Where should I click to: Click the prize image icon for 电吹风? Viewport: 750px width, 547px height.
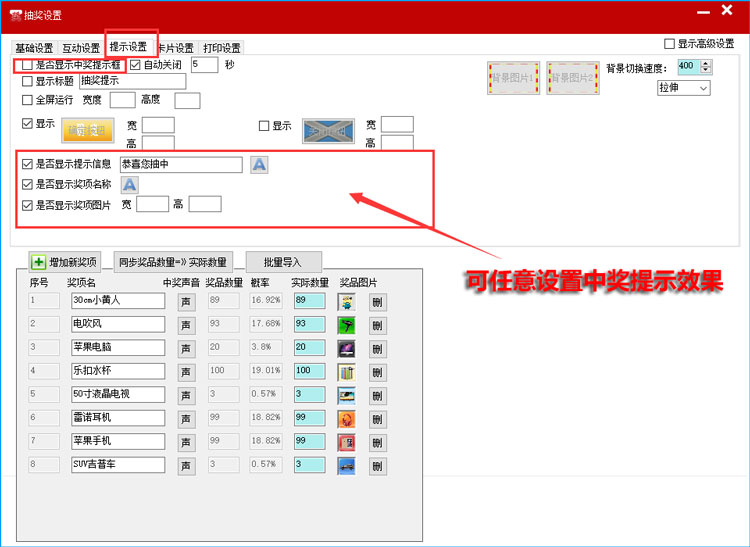(x=347, y=324)
